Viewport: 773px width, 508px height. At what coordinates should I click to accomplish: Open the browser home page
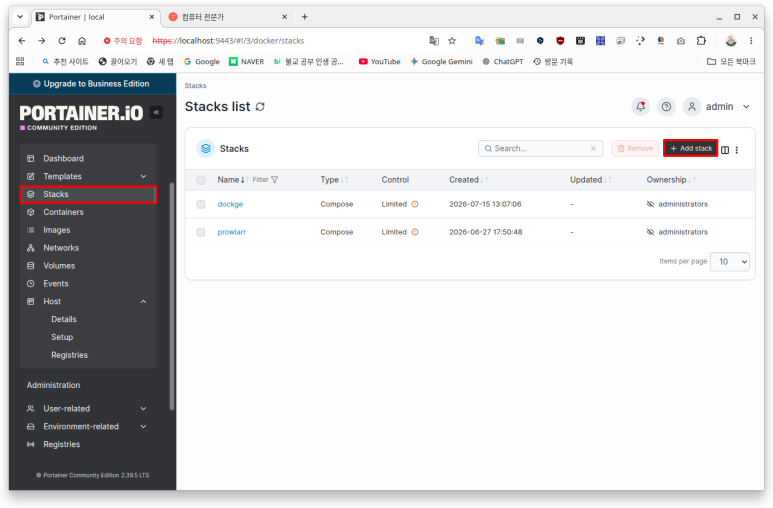82,41
